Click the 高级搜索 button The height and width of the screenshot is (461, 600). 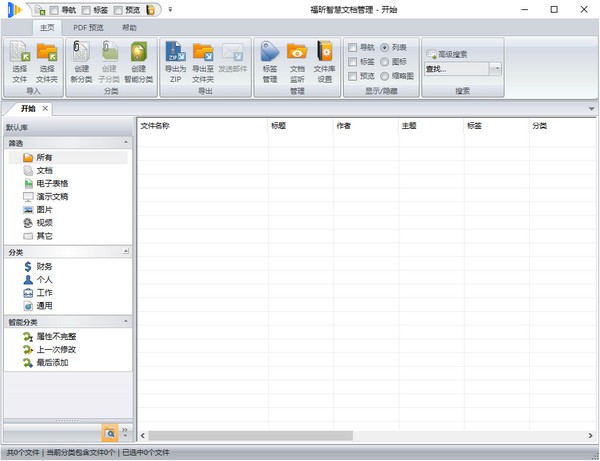point(450,54)
